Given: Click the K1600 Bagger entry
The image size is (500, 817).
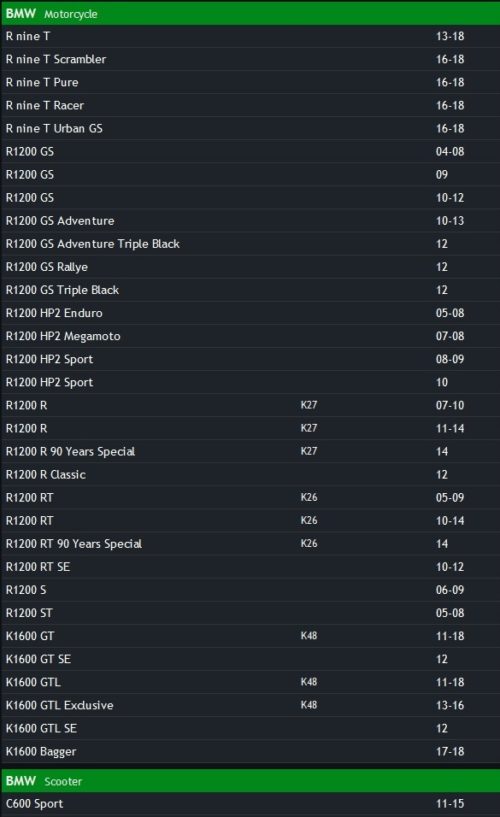Looking at the screenshot, I should 250,751.
